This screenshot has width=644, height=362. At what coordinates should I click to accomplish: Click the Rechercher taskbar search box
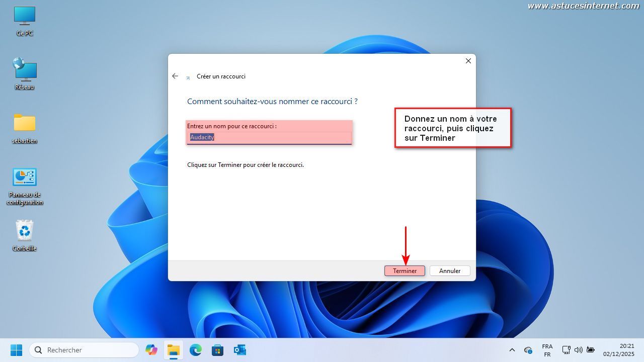[x=84, y=350]
